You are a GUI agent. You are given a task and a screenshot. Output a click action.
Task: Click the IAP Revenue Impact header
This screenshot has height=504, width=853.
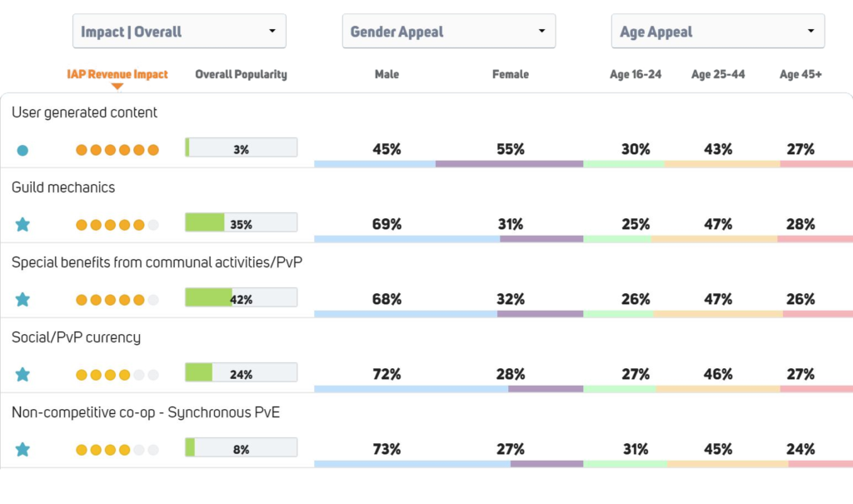pos(117,73)
